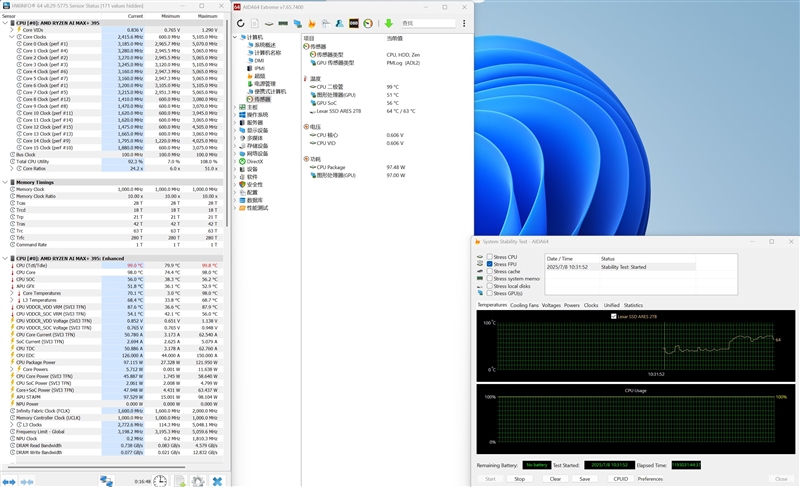Expand the 主板 tree node
Image resolution: width=800 pixels, height=487 pixels.
pos(237,107)
